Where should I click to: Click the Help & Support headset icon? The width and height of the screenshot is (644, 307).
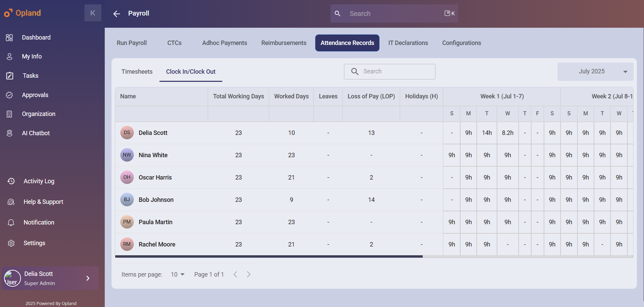[11, 202]
